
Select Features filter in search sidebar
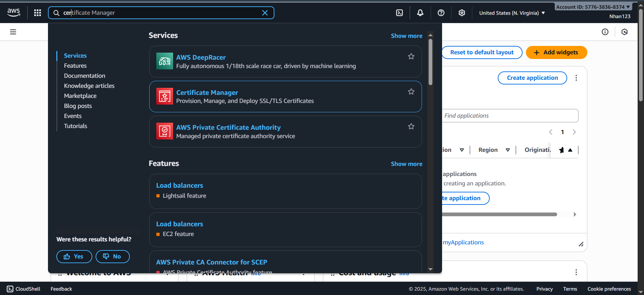coord(75,66)
